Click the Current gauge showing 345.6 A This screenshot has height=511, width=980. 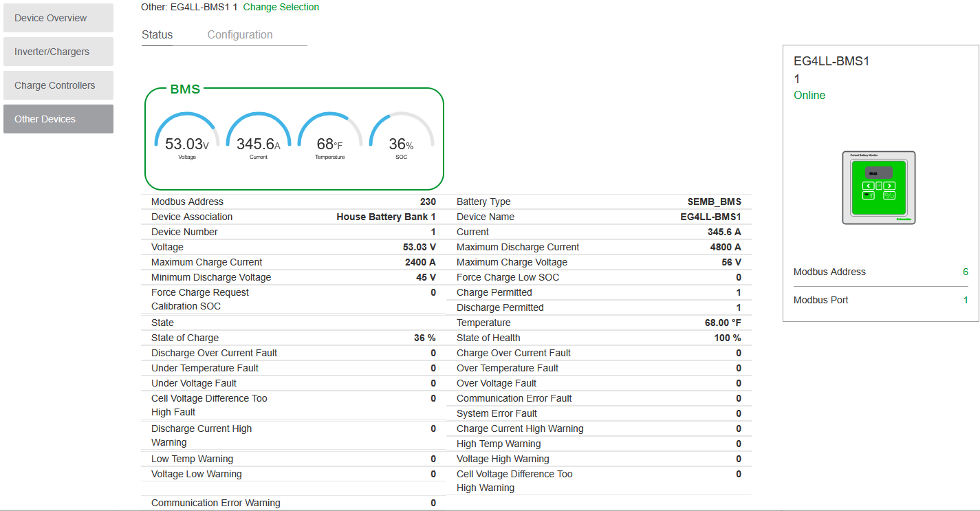tap(259, 138)
